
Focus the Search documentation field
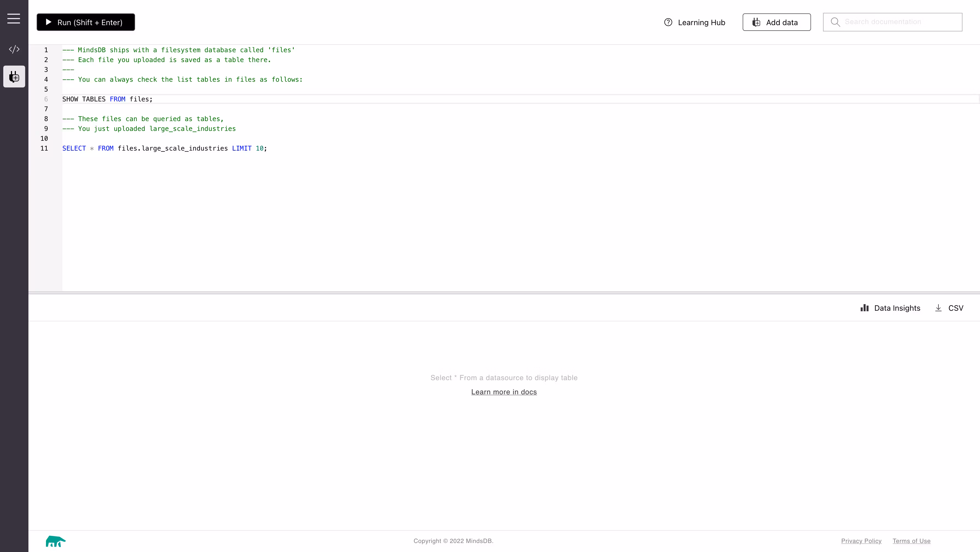click(892, 22)
